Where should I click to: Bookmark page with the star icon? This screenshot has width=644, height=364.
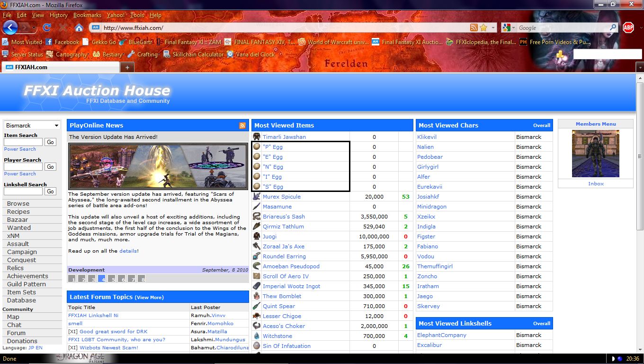pyautogui.click(x=483, y=28)
